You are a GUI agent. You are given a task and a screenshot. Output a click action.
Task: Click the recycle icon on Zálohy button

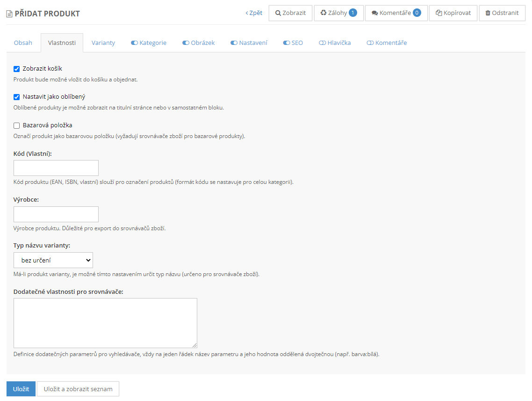point(323,13)
